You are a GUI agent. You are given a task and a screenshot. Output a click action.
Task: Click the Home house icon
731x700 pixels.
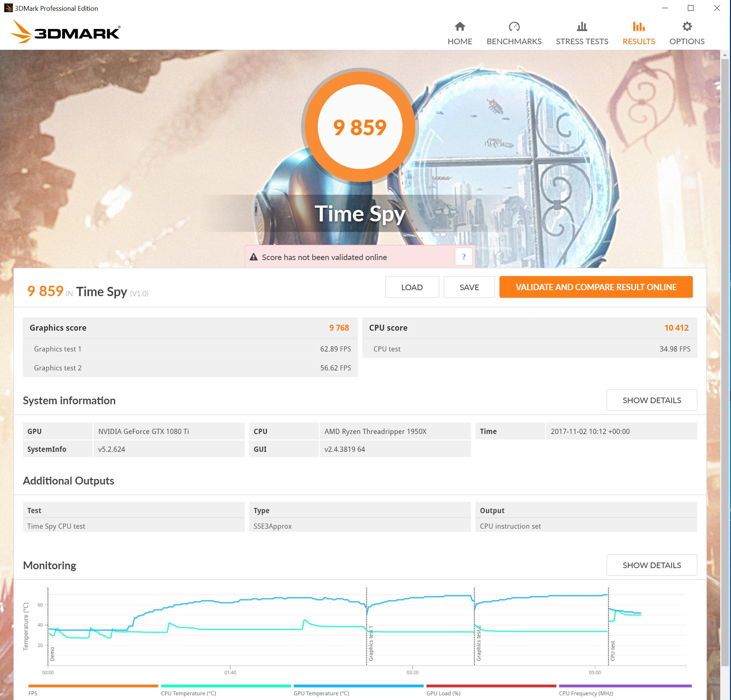(x=460, y=26)
